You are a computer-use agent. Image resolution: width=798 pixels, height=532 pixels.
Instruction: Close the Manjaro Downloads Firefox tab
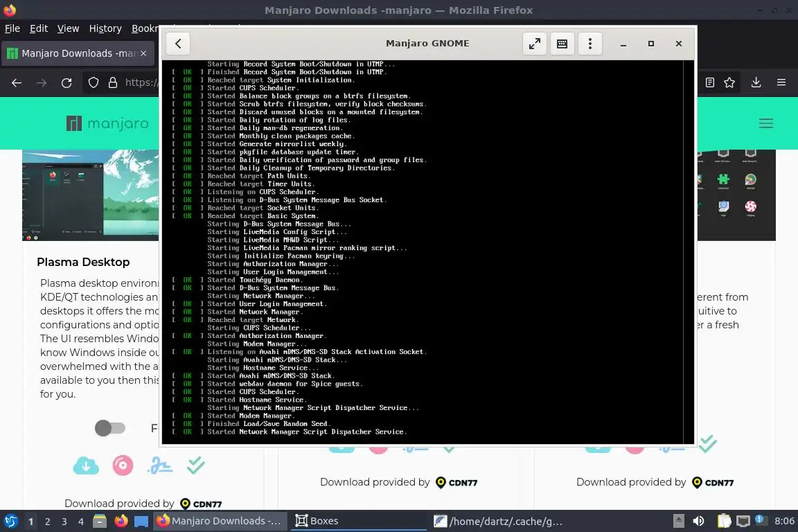143,53
